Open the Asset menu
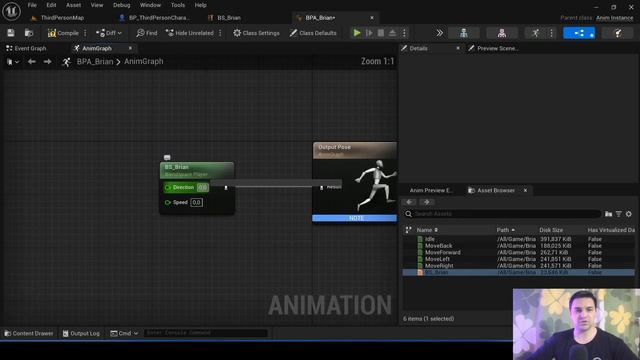 coord(73,5)
